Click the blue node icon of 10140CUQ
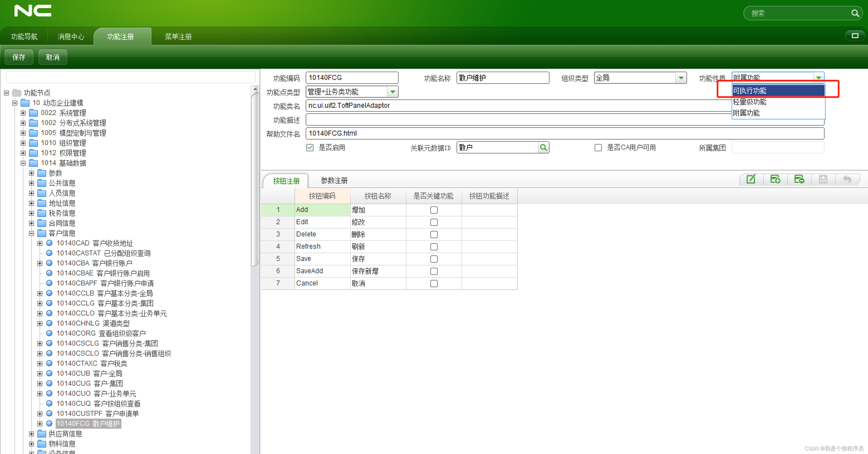This screenshot has width=868, height=454. click(49, 403)
